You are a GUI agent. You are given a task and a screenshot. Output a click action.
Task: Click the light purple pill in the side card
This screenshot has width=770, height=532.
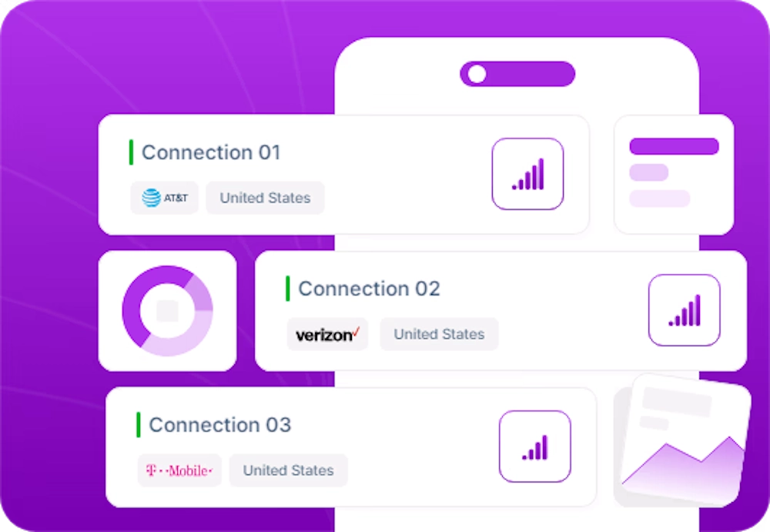click(648, 172)
